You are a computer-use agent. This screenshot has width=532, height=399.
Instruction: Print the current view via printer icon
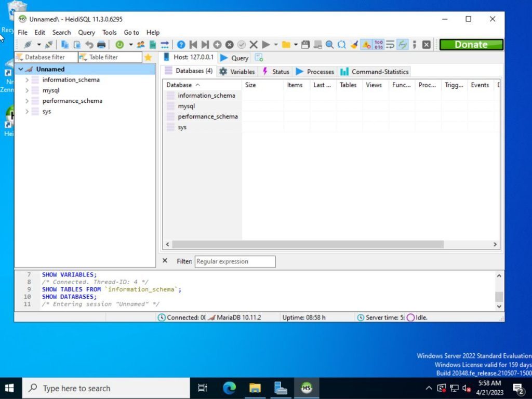[101, 45]
